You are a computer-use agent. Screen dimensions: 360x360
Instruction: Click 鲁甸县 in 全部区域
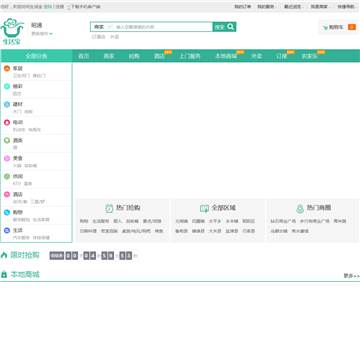[x=181, y=231]
